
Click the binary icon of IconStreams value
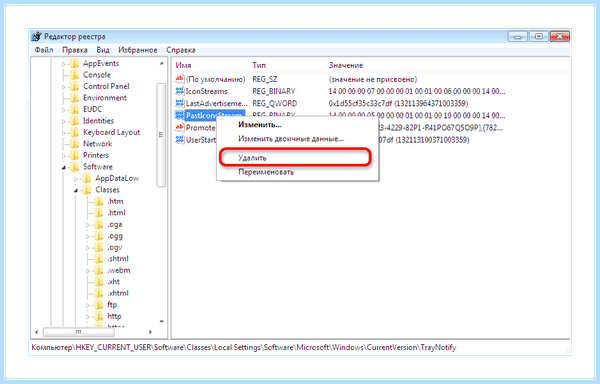pos(179,91)
